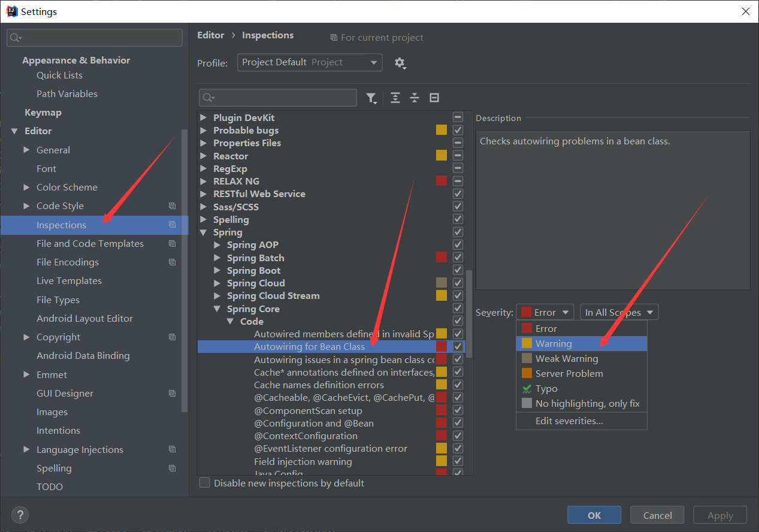This screenshot has height=532, width=759.
Task: Toggle Field injection warning checkbox
Action: [458, 461]
